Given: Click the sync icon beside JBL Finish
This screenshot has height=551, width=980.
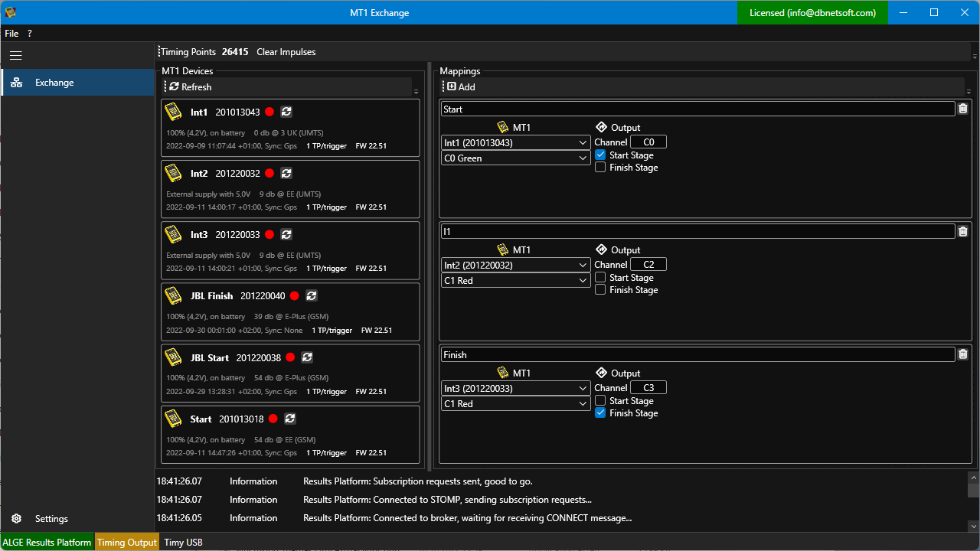Looking at the screenshot, I should pyautogui.click(x=312, y=295).
